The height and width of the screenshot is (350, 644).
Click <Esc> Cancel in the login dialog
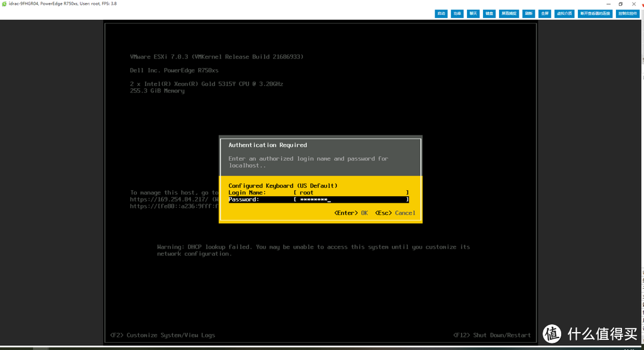[395, 213]
